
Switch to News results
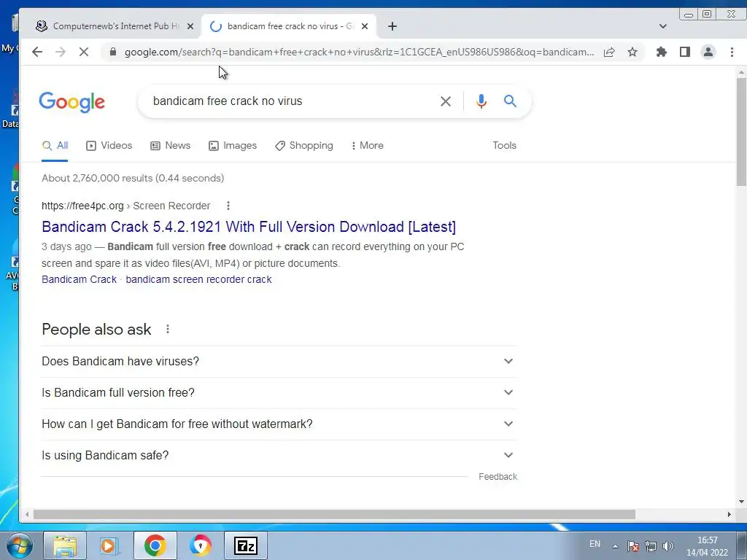click(171, 146)
